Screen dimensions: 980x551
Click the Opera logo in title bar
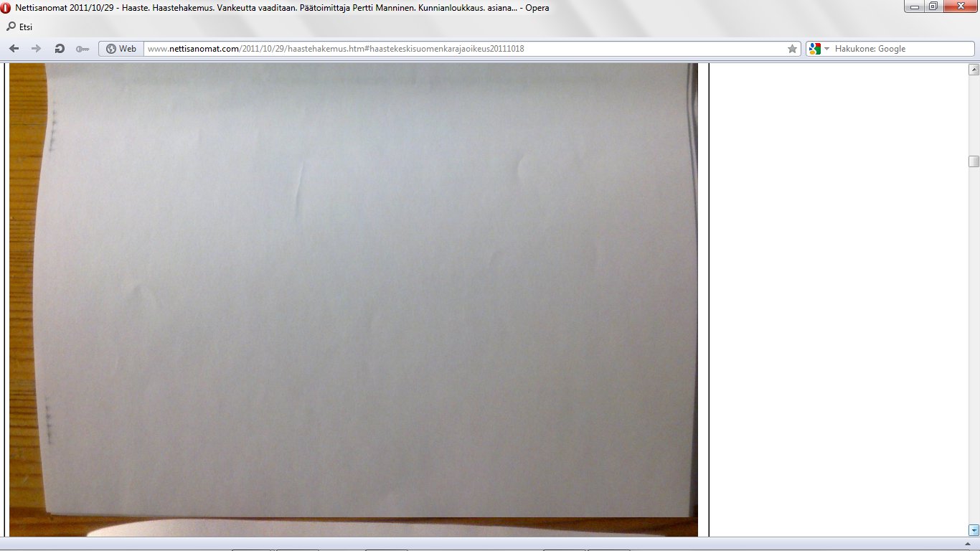[6, 8]
